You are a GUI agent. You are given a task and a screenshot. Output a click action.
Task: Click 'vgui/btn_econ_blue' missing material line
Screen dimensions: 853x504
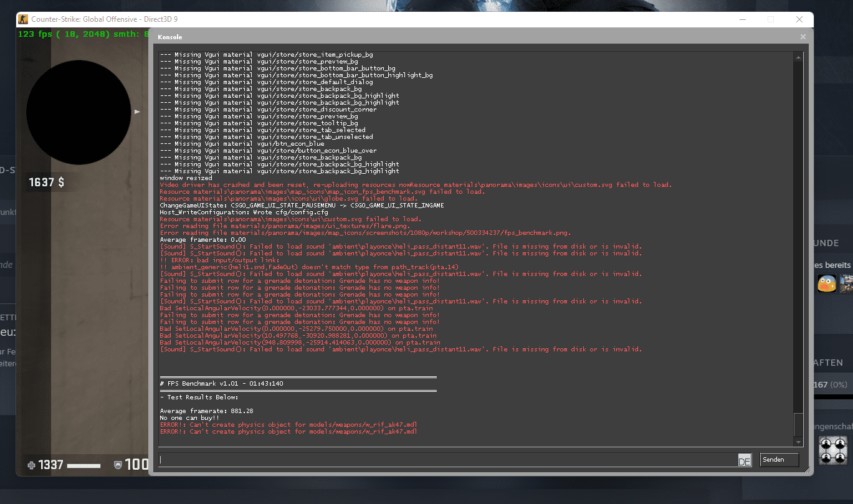pos(242,143)
